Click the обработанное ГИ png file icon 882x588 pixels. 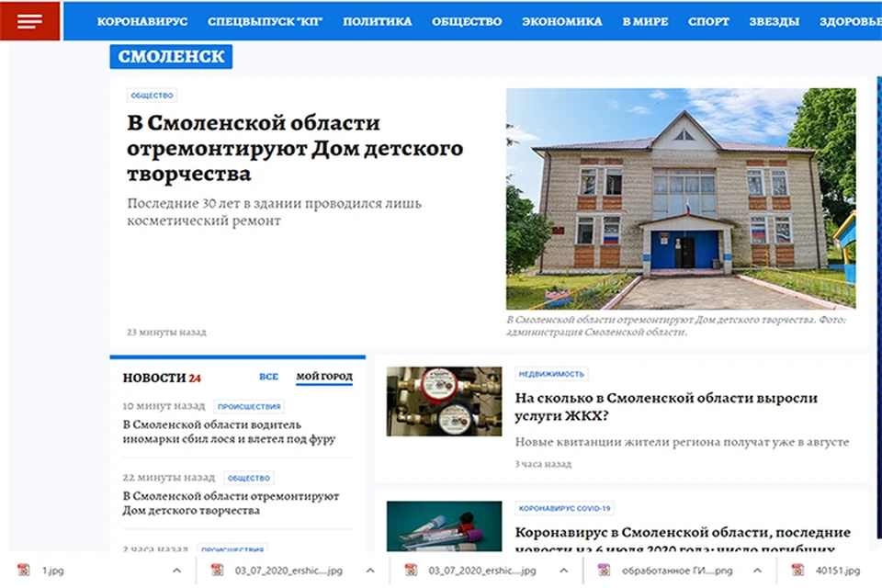click(604, 571)
